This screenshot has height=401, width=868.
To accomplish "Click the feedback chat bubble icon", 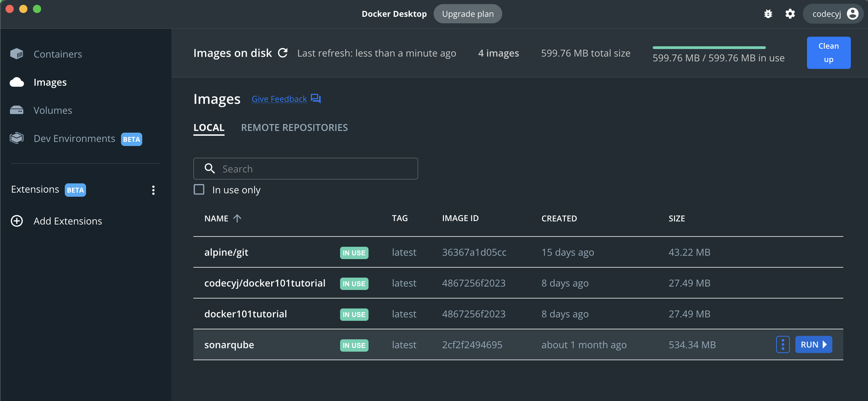I will (315, 99).
